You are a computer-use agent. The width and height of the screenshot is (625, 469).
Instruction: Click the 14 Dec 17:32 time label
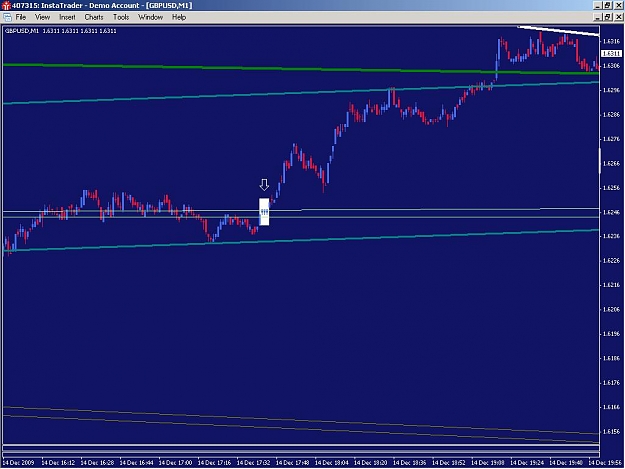[x=254, y=463]
